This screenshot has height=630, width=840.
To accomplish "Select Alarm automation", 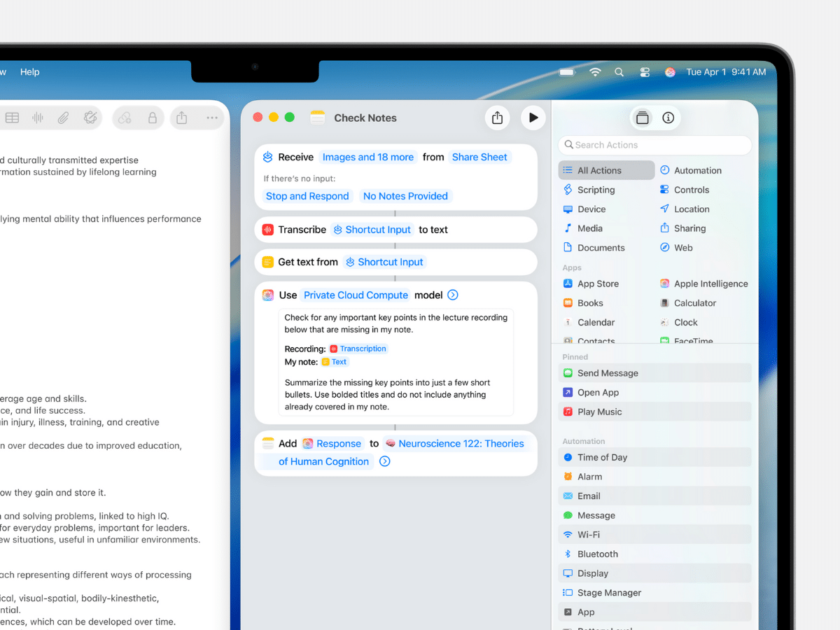I will 654,477.
